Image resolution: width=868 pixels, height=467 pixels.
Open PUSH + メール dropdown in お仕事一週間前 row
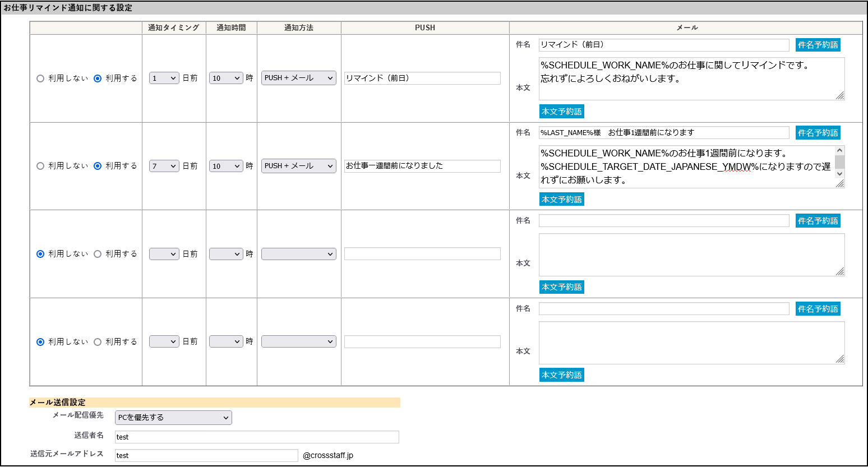(299, 166)
